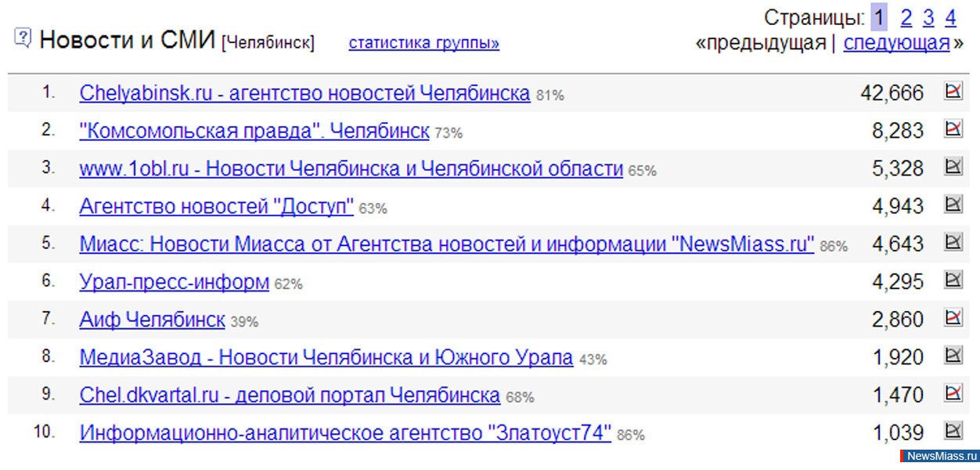The image size is (980, 470).
Task: Click the stats icon for Урал-пресс-информ
Action: coord(953,280)
